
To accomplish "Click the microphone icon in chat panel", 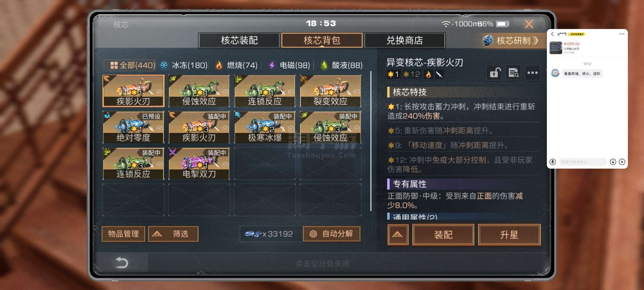I will click(552, 162).
